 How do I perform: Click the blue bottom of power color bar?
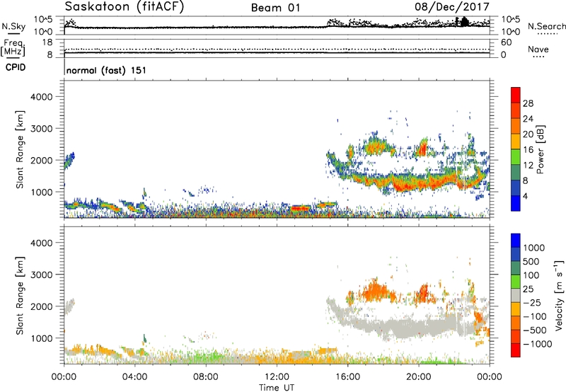516,203
